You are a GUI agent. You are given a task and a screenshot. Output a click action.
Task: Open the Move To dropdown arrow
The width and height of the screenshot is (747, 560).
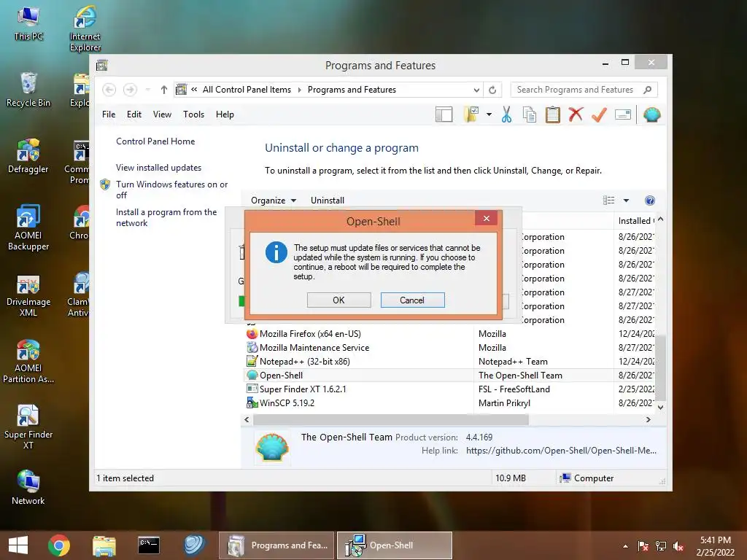click(489, 114)
